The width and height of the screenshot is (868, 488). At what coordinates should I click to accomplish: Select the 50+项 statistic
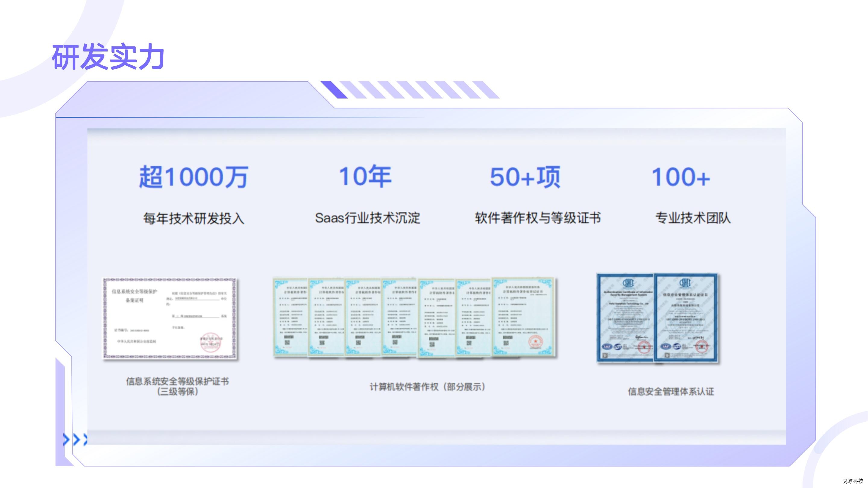525,177
